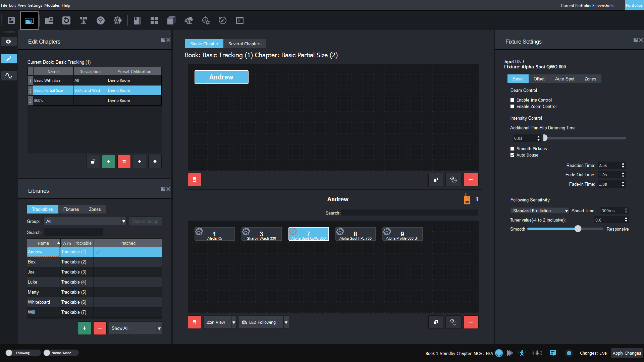
Task: Switch to the Several Chapters tab
Action: pyautogui.click(x=245, y=44)
